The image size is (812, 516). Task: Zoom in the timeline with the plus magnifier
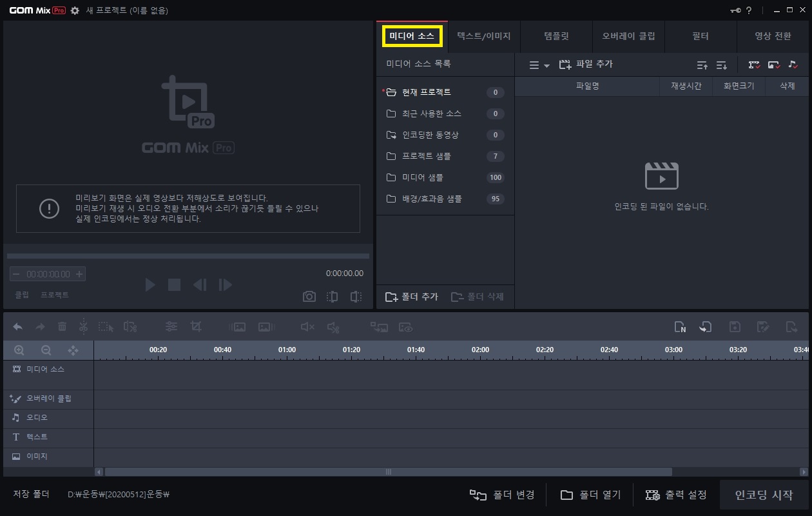tap(19, 350)
